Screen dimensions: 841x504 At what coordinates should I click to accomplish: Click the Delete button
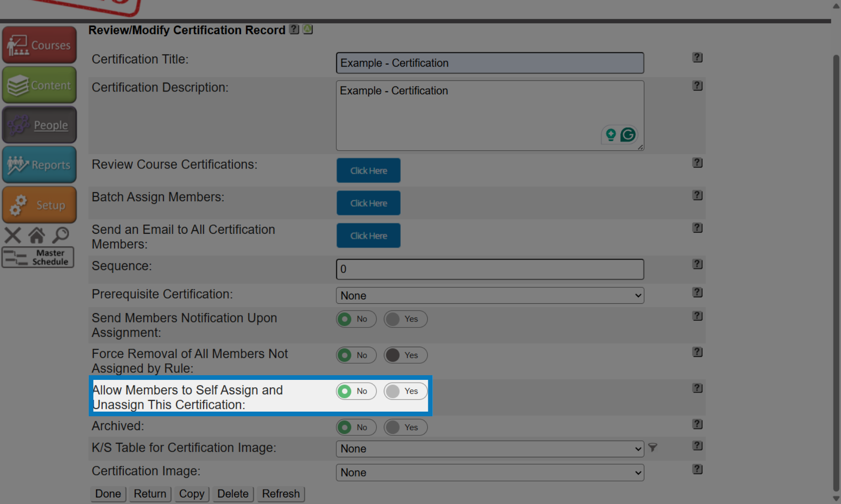[x=233, y=494]
